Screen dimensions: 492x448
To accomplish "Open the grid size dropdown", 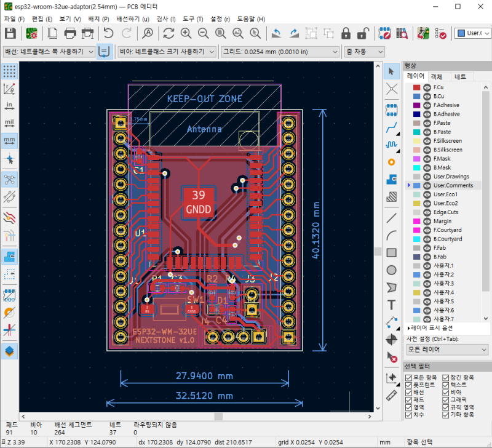I will (x=280, y=52).
